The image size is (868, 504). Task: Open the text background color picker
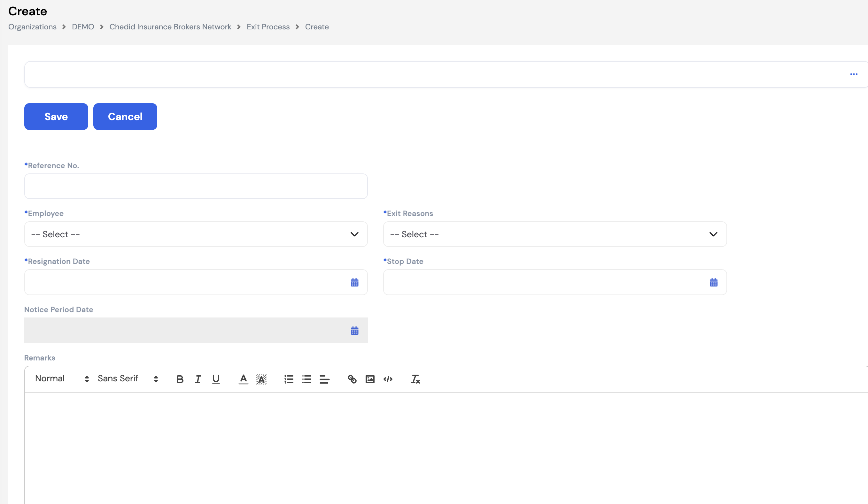(261, 379)
